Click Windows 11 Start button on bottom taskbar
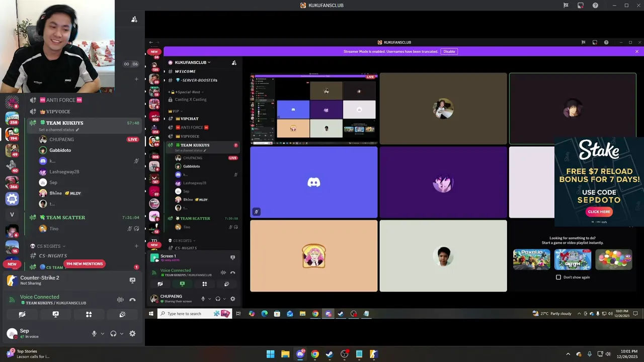 [270, 354]
